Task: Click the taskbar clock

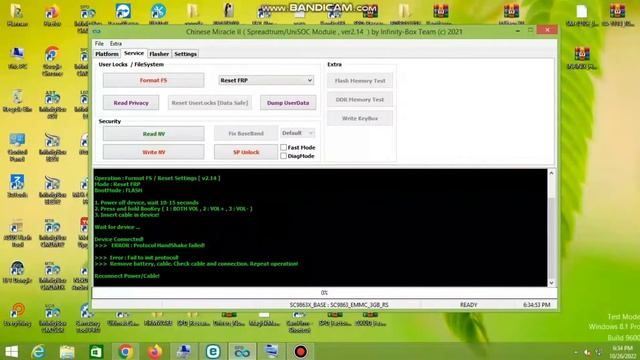Action: pyautogui.click(x=622, y=352)
